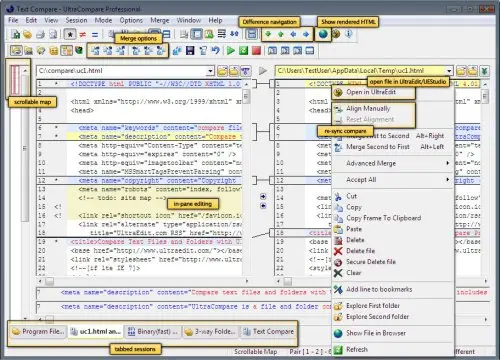Image resolution: width=500 pixels, height=360 pixels.
Task: Toggle the blue equals matching lines filter
Action: 95,34
